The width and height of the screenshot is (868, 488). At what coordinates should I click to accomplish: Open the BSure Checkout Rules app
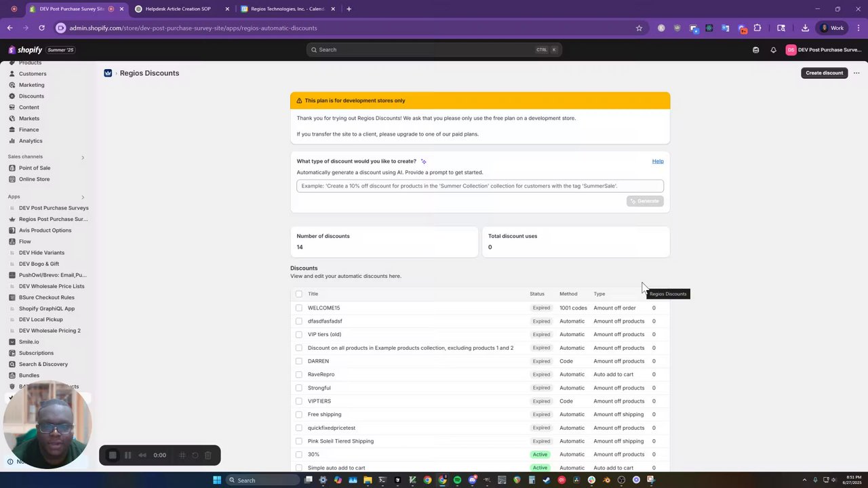[47, 298]
